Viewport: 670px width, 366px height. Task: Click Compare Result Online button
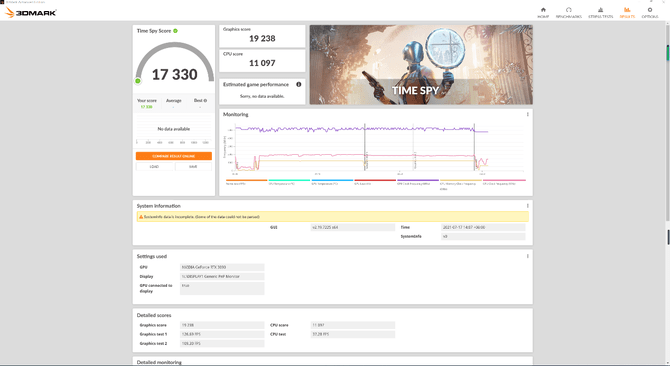(x=174, y=156)
